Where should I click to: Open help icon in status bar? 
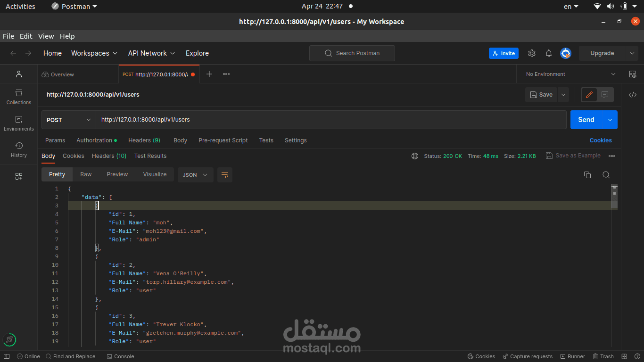(x=636, y=356)
